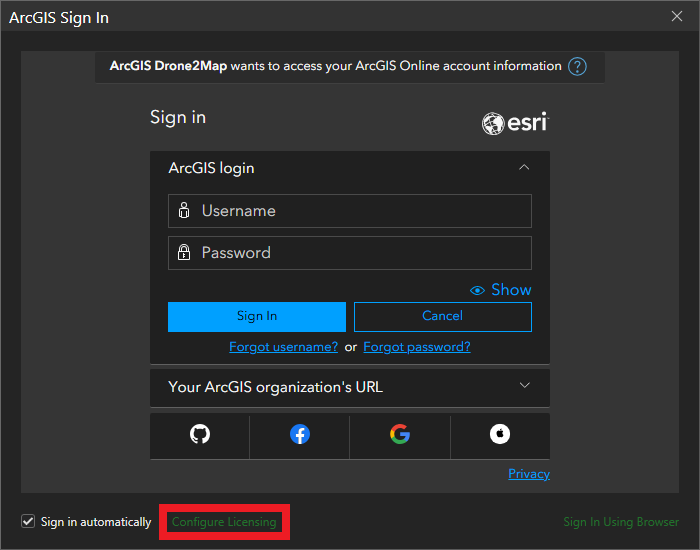Click Sign In Using Browser

click(x=621, y=522)
